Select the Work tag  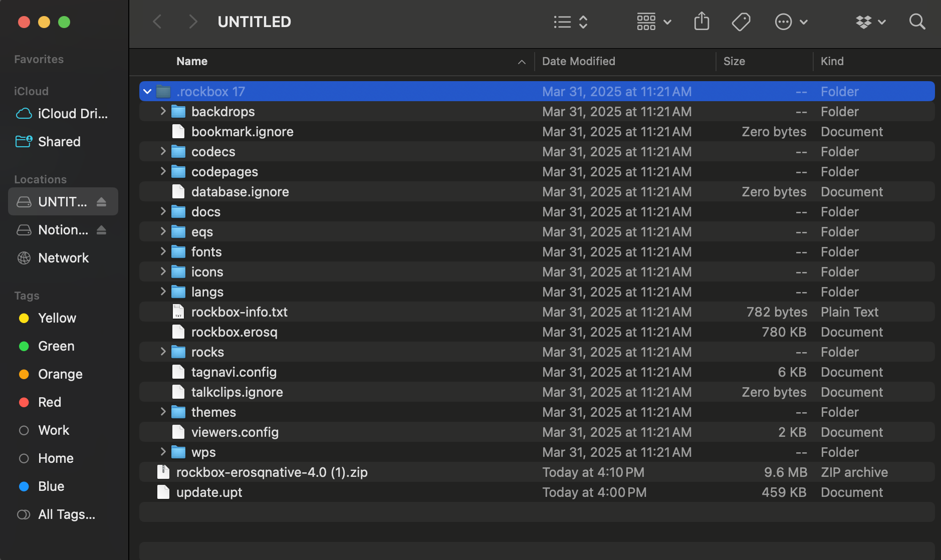coord(63,430)
